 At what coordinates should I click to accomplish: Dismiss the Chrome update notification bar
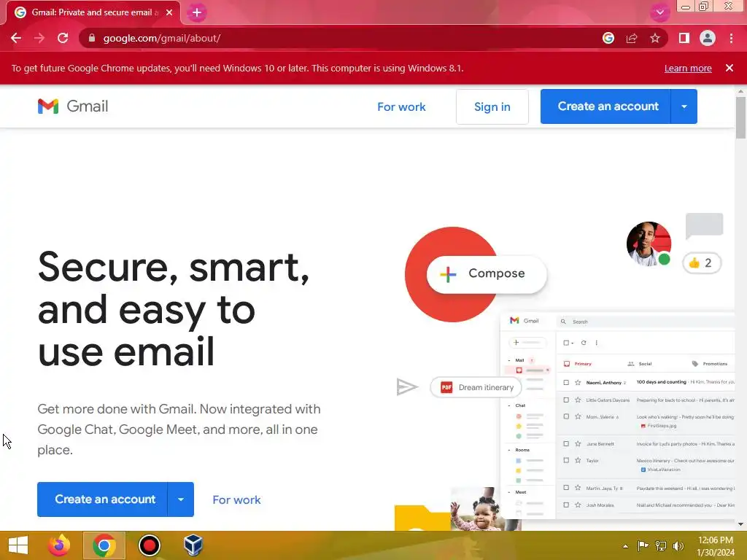[729, 68]
